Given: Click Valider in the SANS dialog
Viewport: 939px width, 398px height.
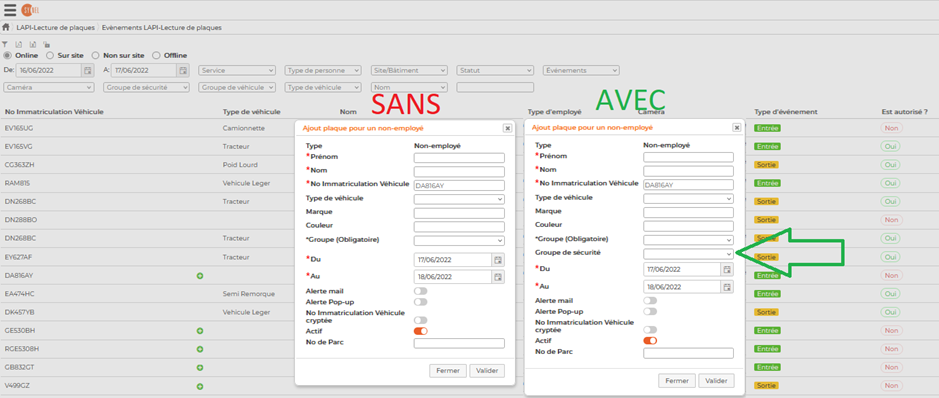Looking at the screenshot, I should (x=487, y=370).
